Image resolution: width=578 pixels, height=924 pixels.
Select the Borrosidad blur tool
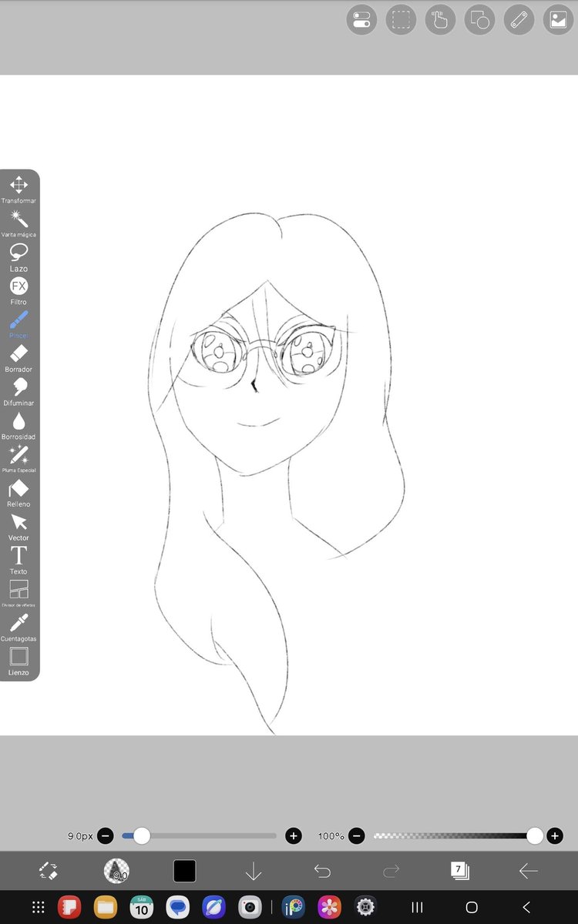click(x=18, y=425)
